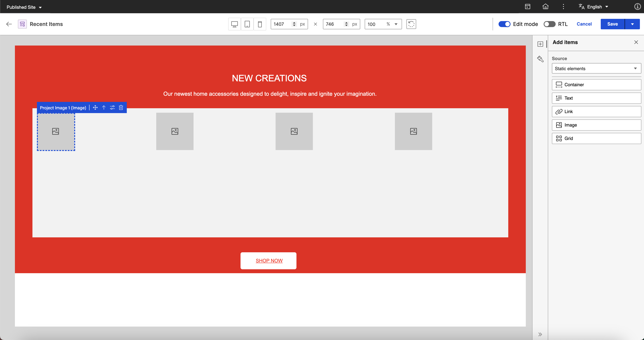Viewport: 644px width, 340px height.
Task: Click the Cancel link
Action: pyautogui.click(x=584, y=24)
